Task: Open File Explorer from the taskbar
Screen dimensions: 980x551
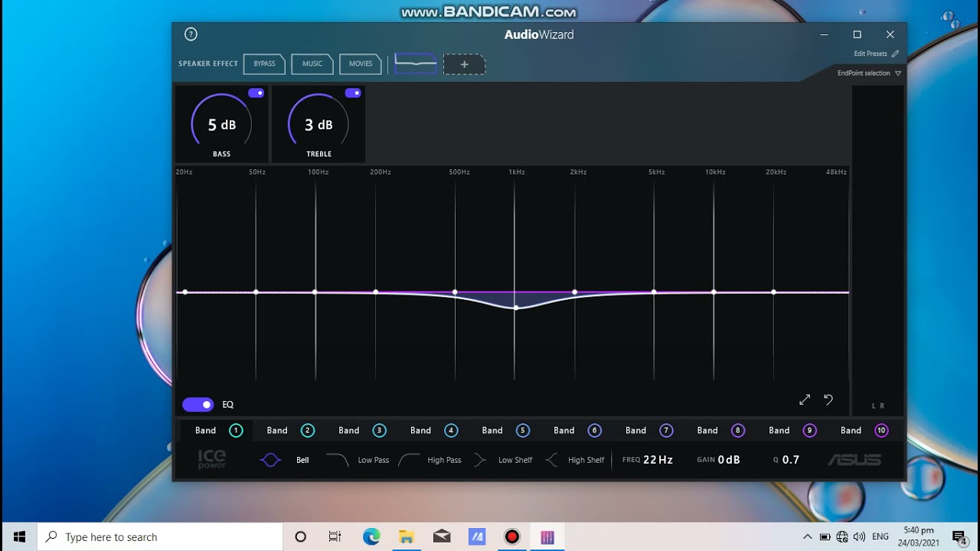Action: click(407, 536)
